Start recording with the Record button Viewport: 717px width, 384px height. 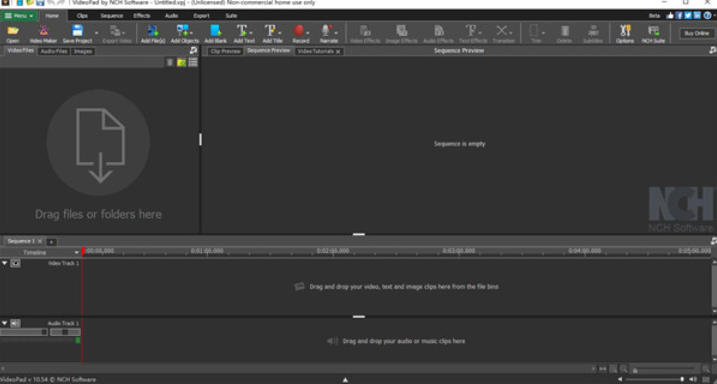(300, 33)
